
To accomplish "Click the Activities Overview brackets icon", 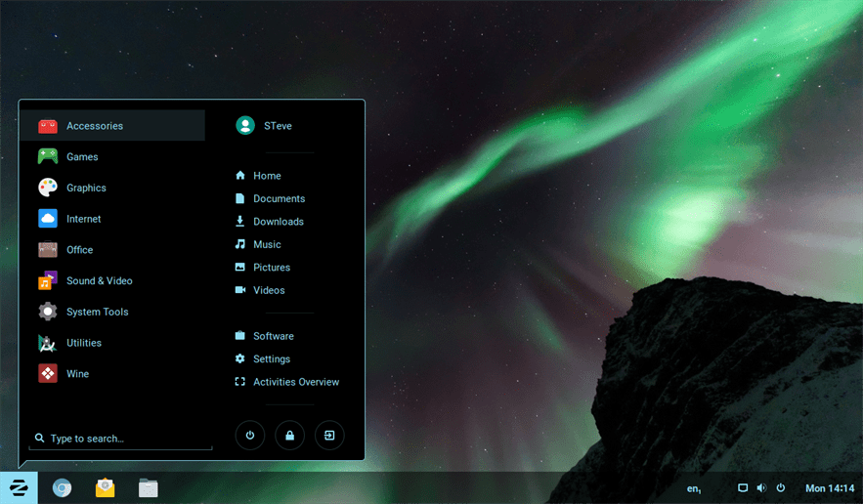I will 240,381.
